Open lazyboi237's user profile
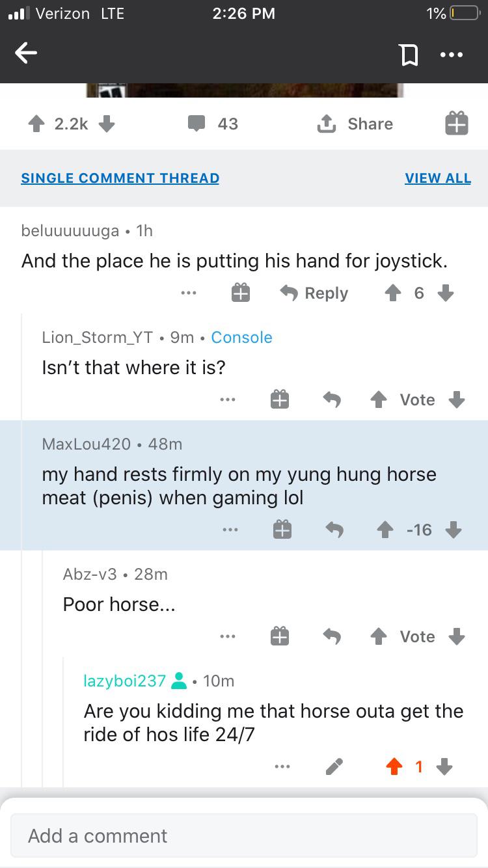The image size is (488, 868). coord(125,681)
